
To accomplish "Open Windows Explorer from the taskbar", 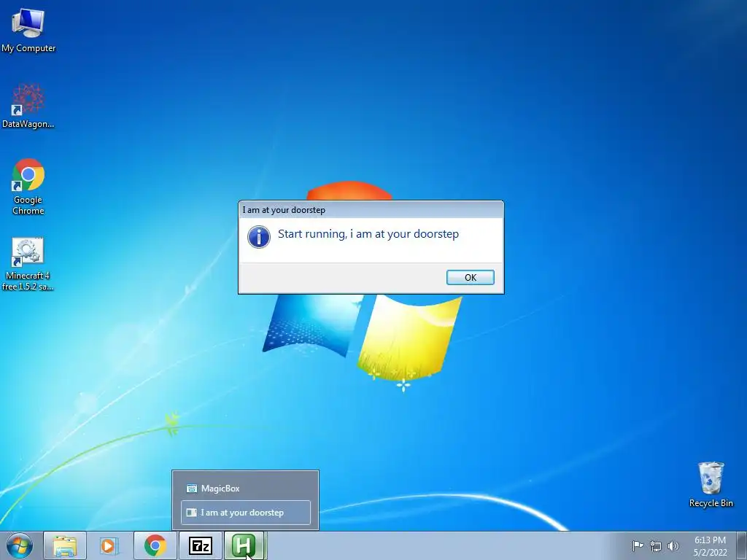I will tap(65, 545).
